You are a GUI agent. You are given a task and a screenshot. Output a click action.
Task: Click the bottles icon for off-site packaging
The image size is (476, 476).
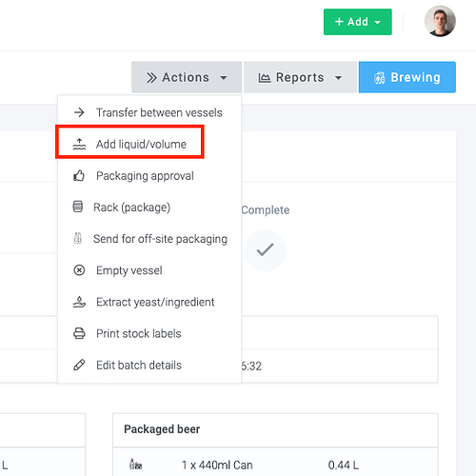(x=78, y=238)
